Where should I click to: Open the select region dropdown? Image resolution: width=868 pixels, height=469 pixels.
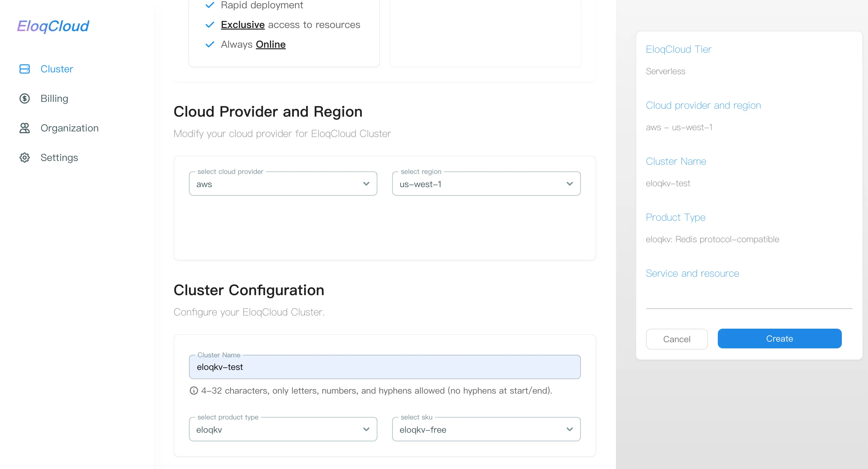(486, 184)
